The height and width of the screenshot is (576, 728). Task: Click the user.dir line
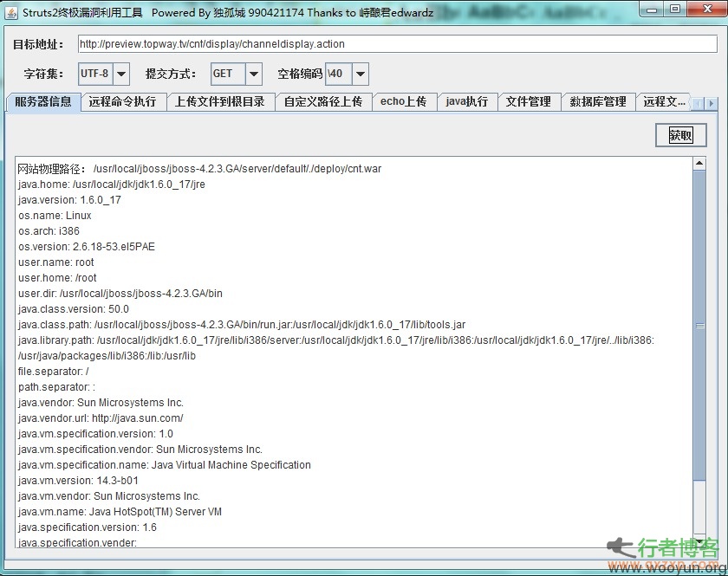(120, 294)
